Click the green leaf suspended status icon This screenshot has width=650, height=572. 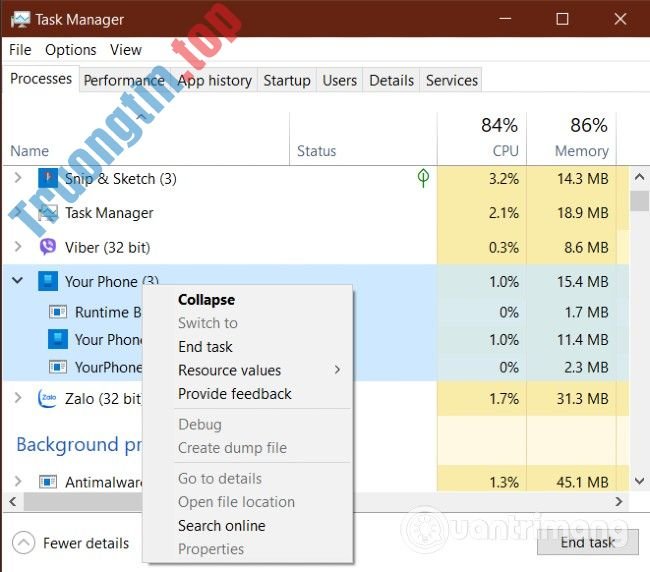click(423, 178)
